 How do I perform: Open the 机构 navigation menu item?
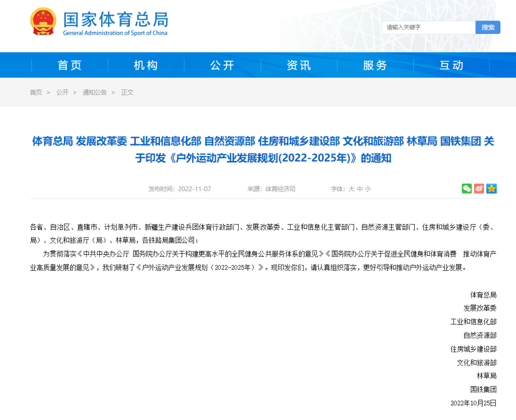click(x=146, y=65)
